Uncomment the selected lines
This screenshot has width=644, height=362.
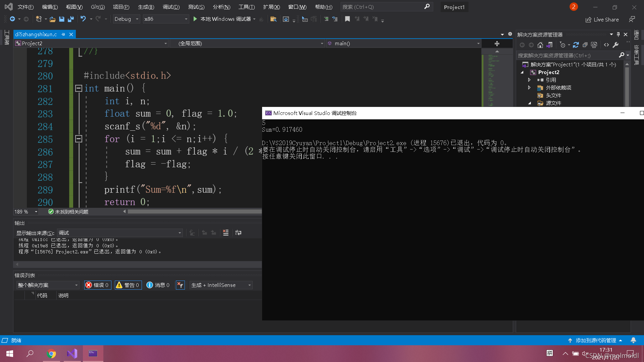(x=335, y=19)
